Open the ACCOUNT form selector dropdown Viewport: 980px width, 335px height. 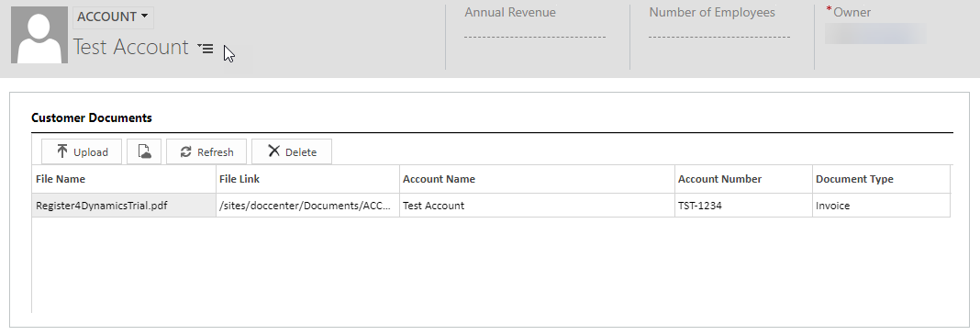113,17
